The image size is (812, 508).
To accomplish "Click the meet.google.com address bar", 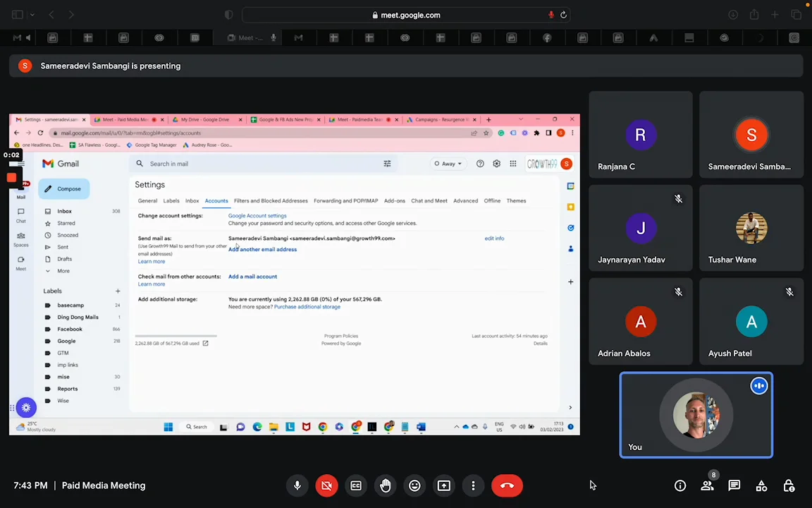I will click(x=407, y=15).
